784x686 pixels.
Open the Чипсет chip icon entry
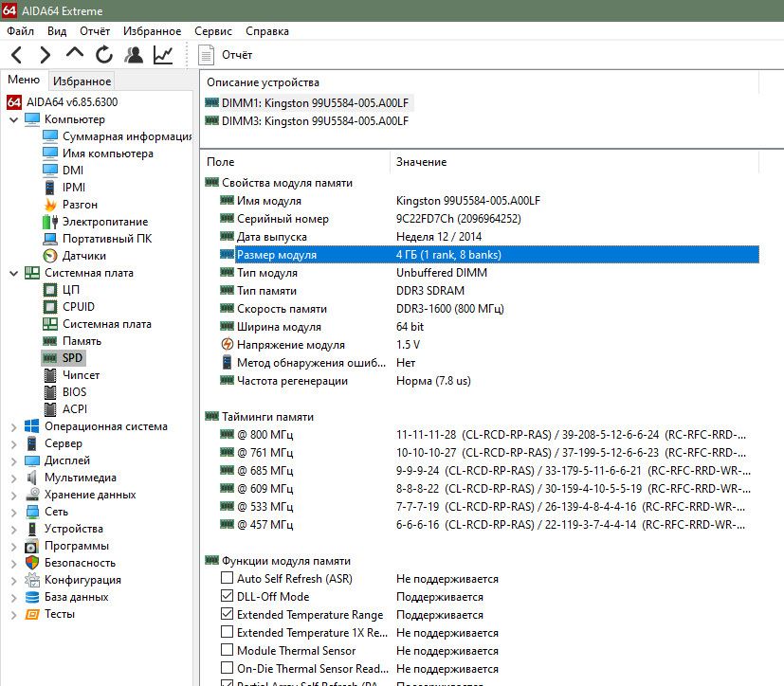point(50,374)
